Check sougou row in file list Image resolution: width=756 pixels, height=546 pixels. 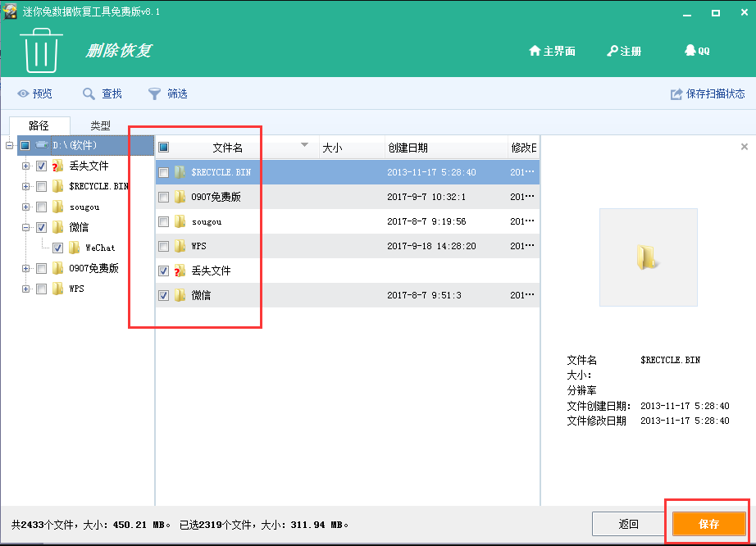pyautogui.click(x=164, y=221)
